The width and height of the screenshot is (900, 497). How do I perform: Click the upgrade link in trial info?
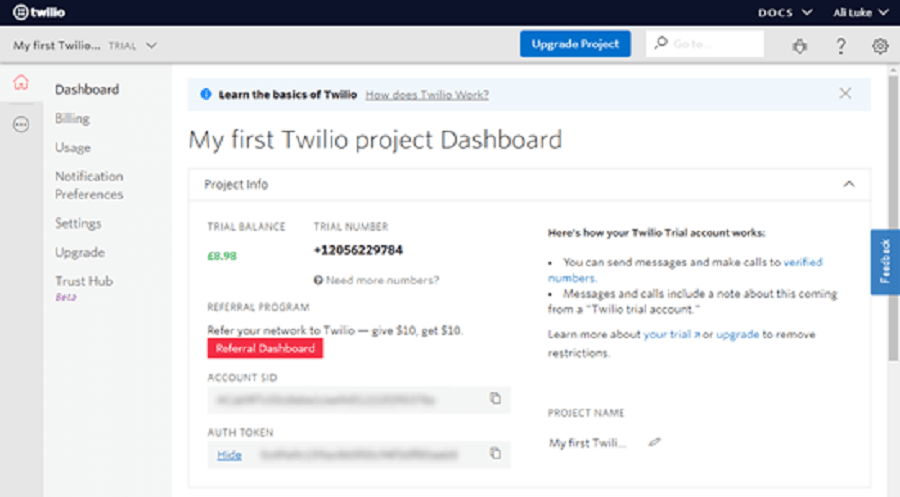click(738, 334)
